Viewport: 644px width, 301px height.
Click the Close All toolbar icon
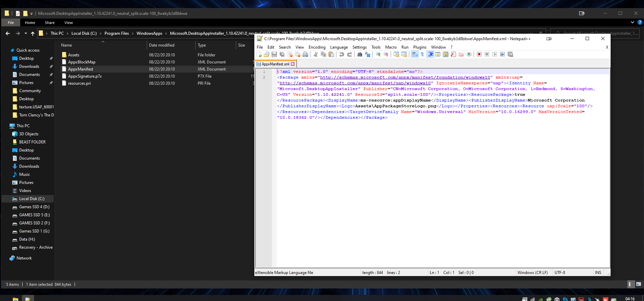[x=298, y=54]
